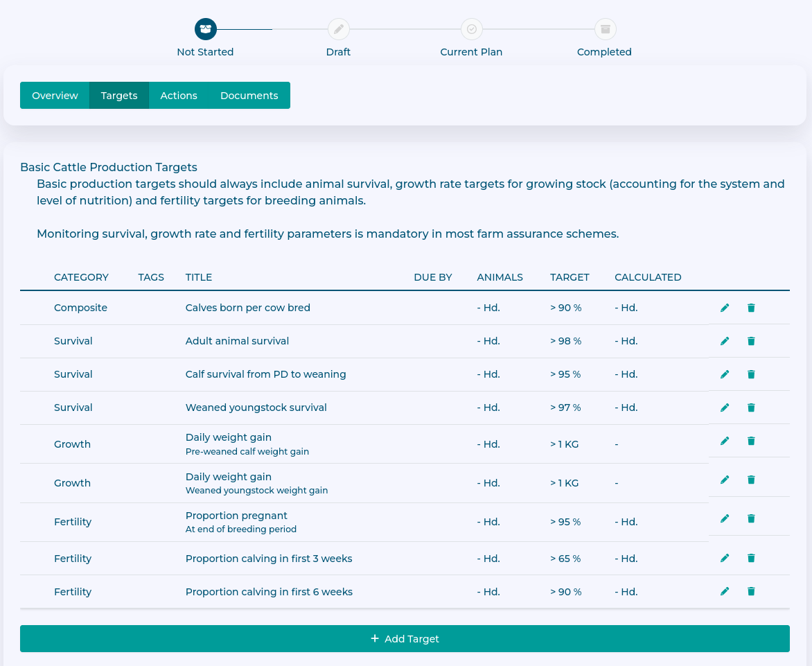Select the Completed stage step icon

pos(605,29)
